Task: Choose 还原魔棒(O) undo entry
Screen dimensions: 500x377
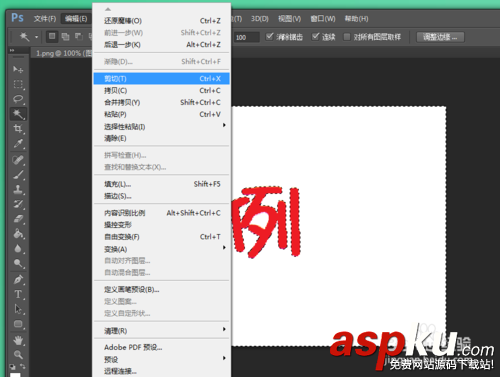Action: [x=161, y=21]
